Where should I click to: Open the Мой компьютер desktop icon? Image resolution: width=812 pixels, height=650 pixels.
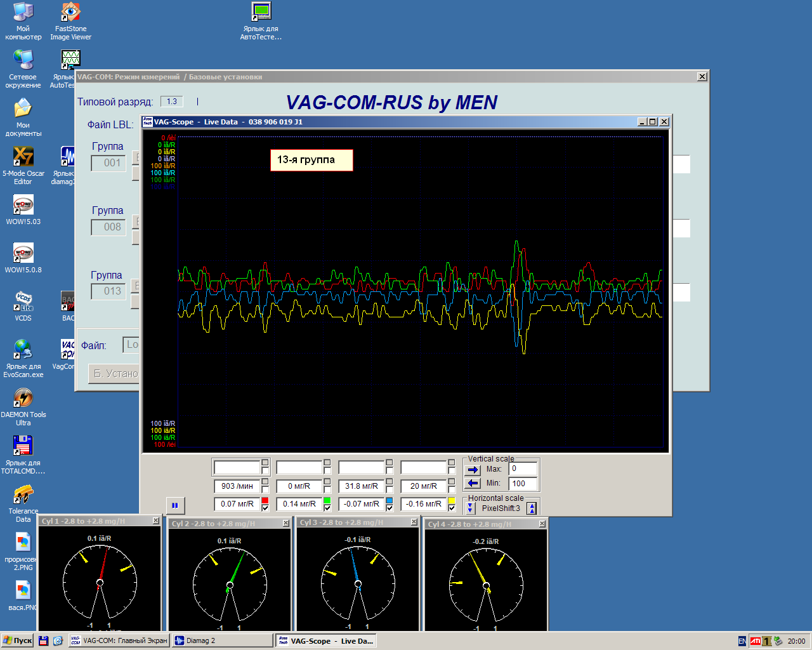23,22
